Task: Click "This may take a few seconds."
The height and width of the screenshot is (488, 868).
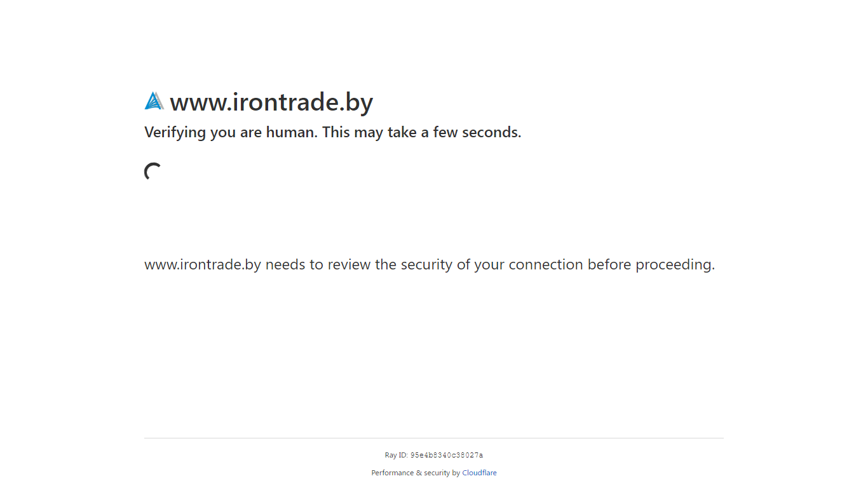Action: tap(422, 132)
